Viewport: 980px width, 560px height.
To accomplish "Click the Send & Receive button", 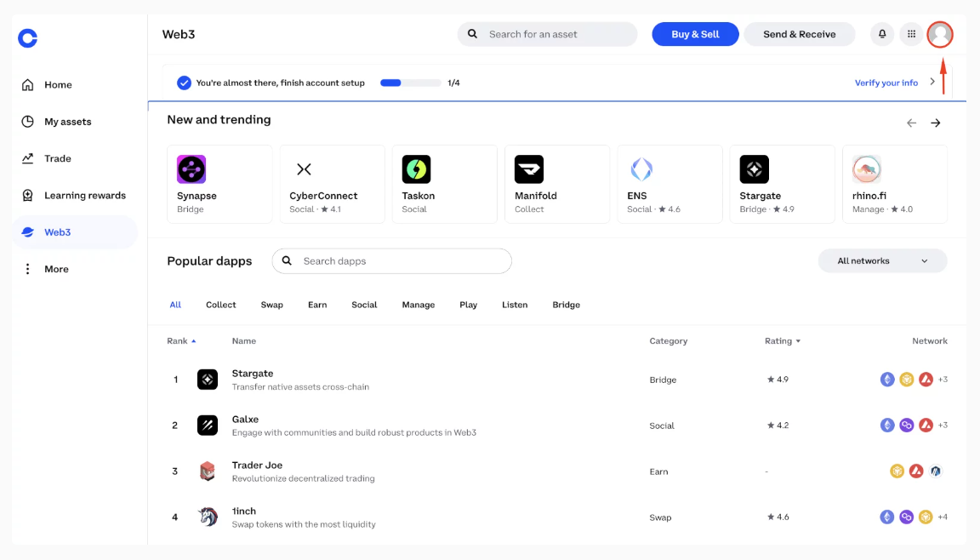I will tap(800, 34).
